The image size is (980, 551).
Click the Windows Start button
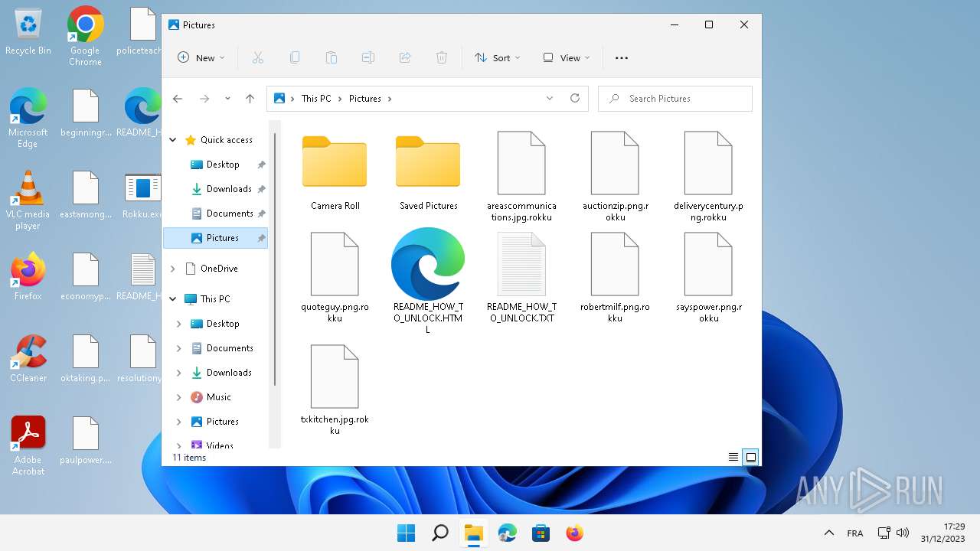[x=406, y=533]
